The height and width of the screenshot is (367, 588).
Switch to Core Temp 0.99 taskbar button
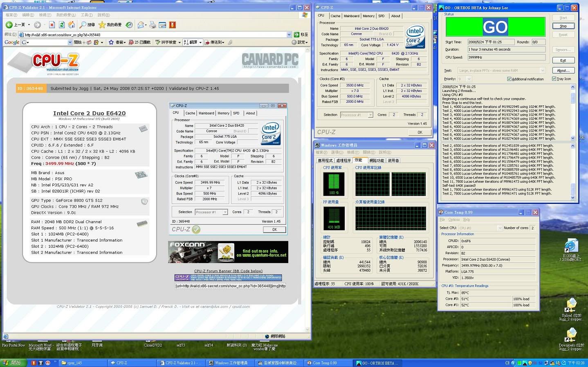330,363
